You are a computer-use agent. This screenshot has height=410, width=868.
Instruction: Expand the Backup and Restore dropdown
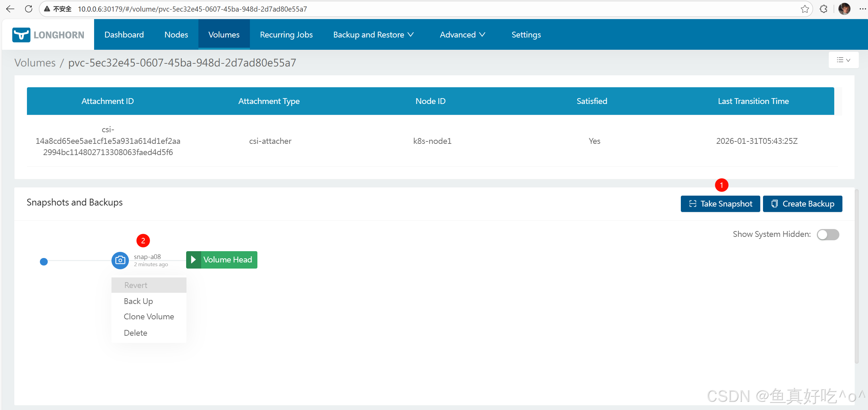[x=373, y=35]
